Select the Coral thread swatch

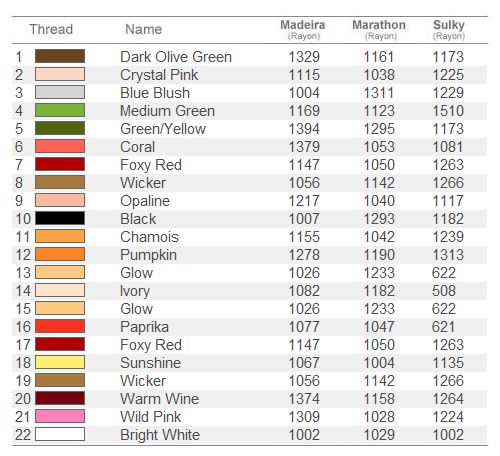coord(60,146)
